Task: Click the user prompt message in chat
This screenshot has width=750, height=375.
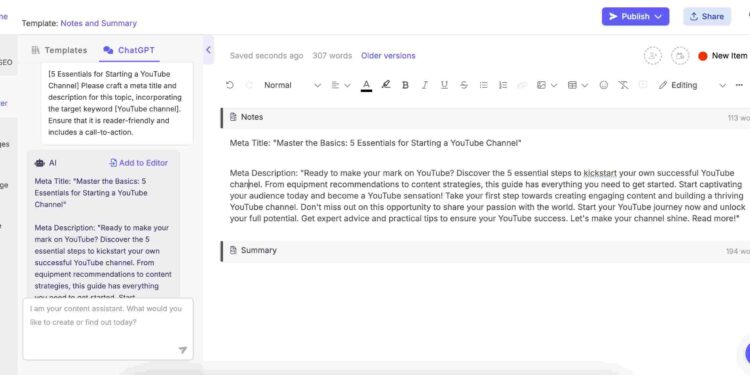Action: (x=117, y=103)
